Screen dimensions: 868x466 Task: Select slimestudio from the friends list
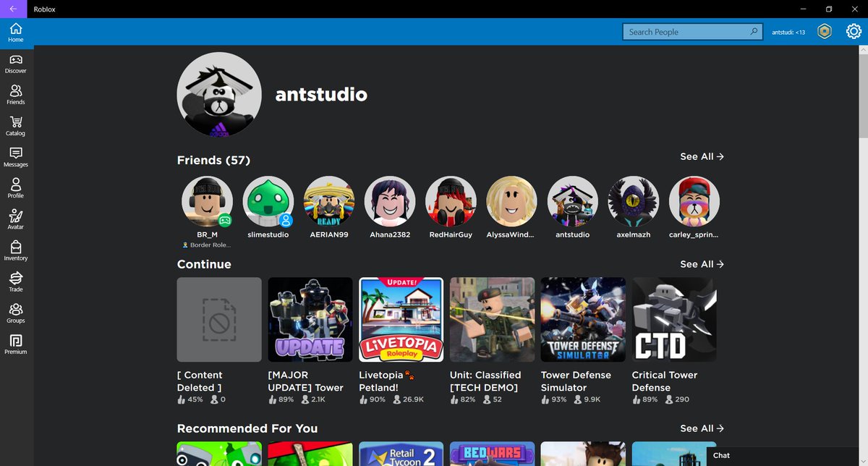pyautogui.click(x=268, y=201)
